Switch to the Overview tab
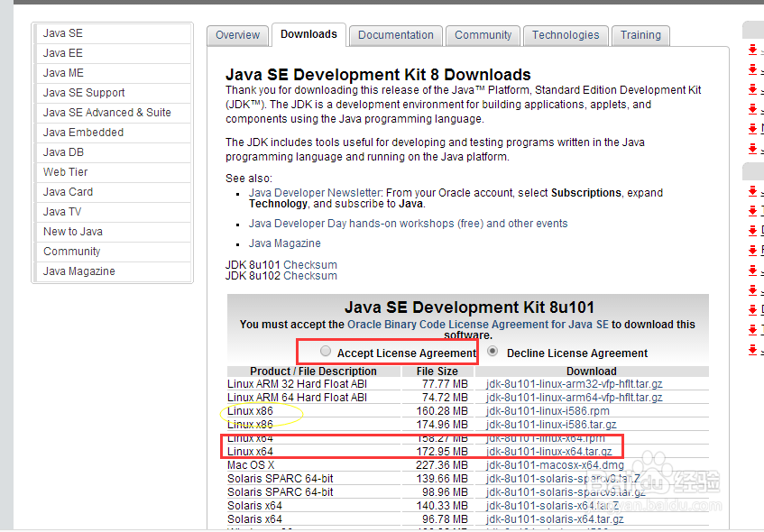Viewport: 764px width, 532px height. point(237,35)
